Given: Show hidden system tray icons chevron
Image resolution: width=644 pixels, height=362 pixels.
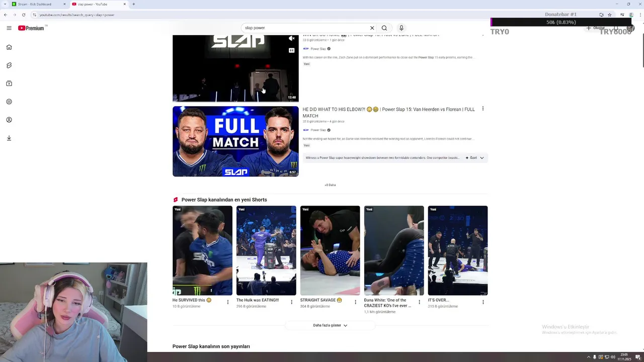Looking at the screenshot, I should click(x=589, y=357).
